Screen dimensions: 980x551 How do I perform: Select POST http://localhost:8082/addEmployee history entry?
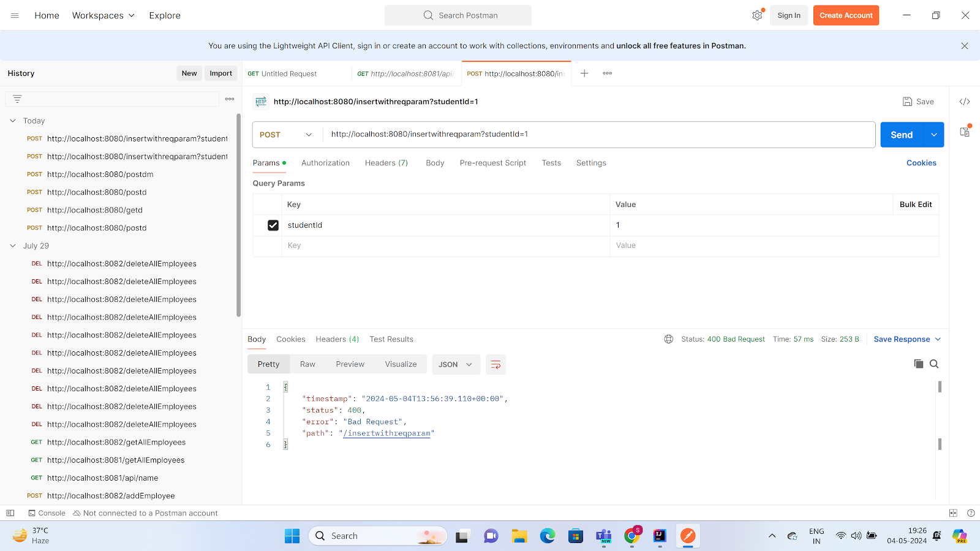pos(111,496)
